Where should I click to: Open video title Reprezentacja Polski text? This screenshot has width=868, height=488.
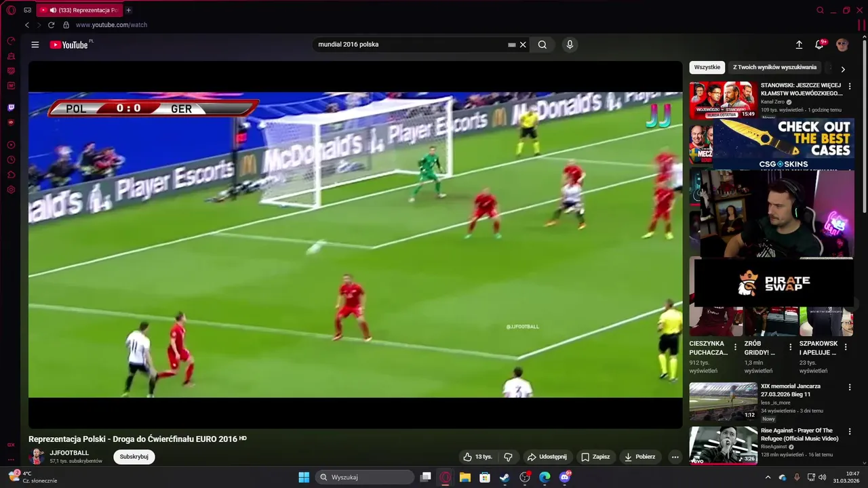(133, 439)
